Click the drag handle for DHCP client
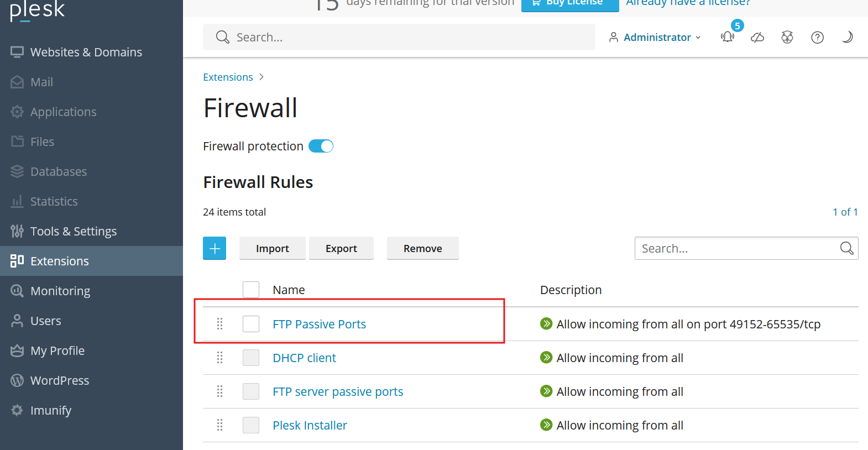 219,358
